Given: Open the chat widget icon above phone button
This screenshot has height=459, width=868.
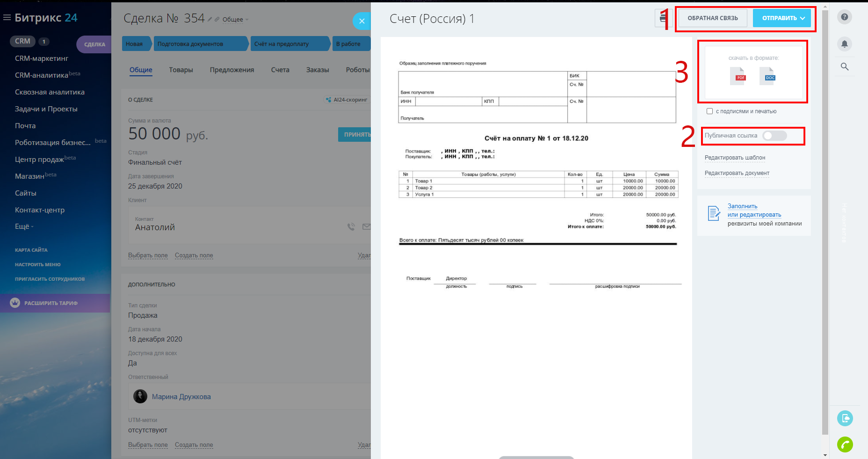Looking at the screenshot, I should pos(845,418).
